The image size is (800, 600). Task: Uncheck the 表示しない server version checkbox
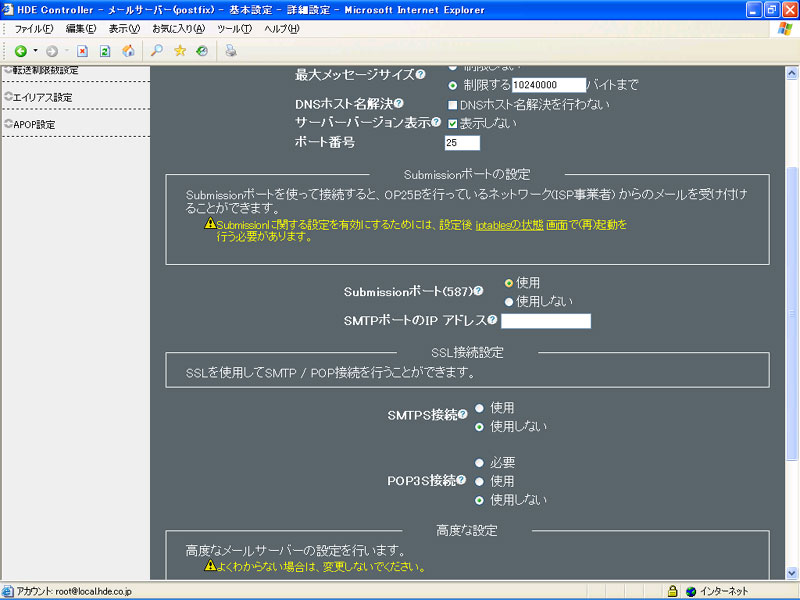(453, 123)
